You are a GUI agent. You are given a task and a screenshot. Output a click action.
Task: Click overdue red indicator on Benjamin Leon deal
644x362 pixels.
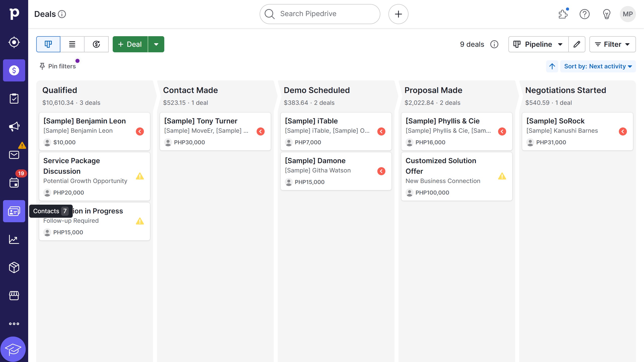(x=140, y=131)
